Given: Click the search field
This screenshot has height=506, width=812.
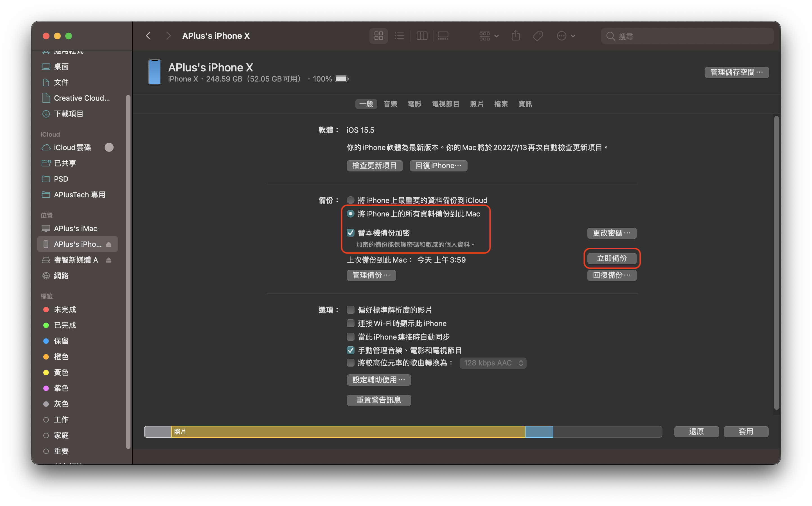Looking at the screenshot, I should pyautogui.click(x=687, y=36).
